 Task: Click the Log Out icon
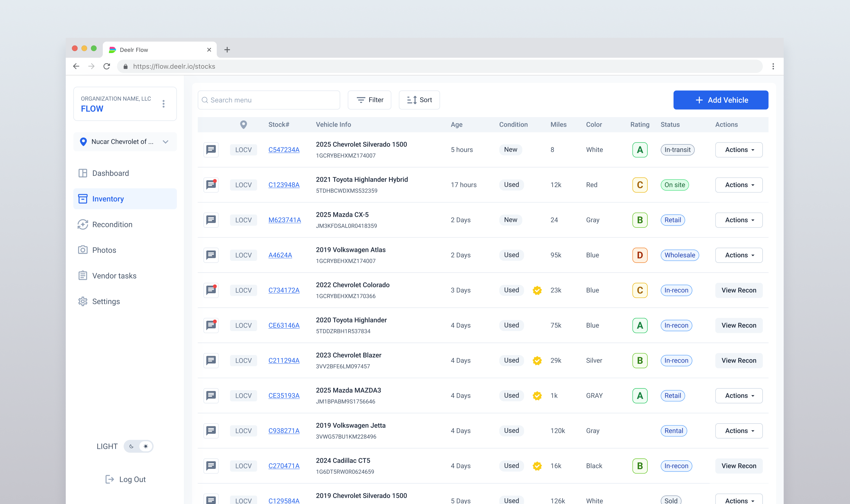[x=109, y=479]
